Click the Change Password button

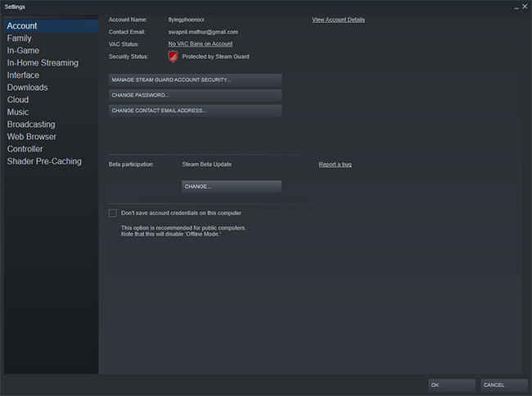tap(195, 95)
